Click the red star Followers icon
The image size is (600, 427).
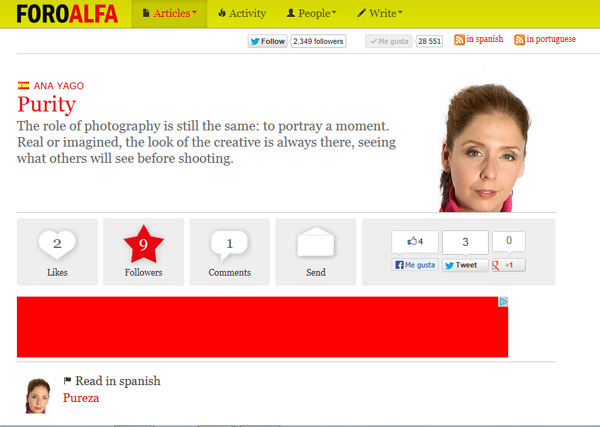click(x=143, y=244)
